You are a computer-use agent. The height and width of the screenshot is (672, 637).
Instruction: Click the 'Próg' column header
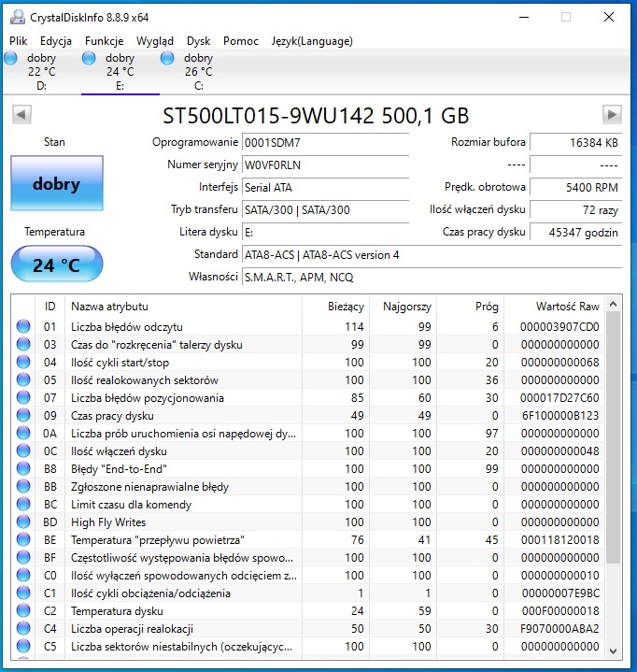[x=471, y=307]
